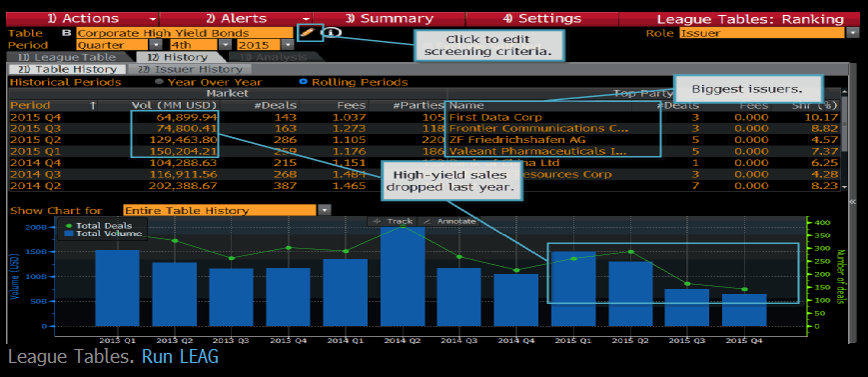Click the Corporate High Yield Bonds table field
This screenshot has width=868, height=377.
[x=185, y=33]
